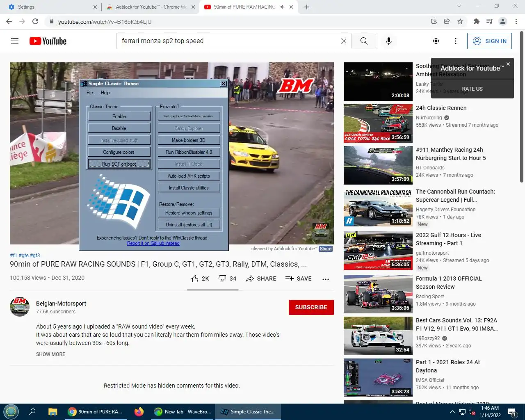525x420 pixels.
Task: Reload the YouTube page
Action: pos(35,21)
